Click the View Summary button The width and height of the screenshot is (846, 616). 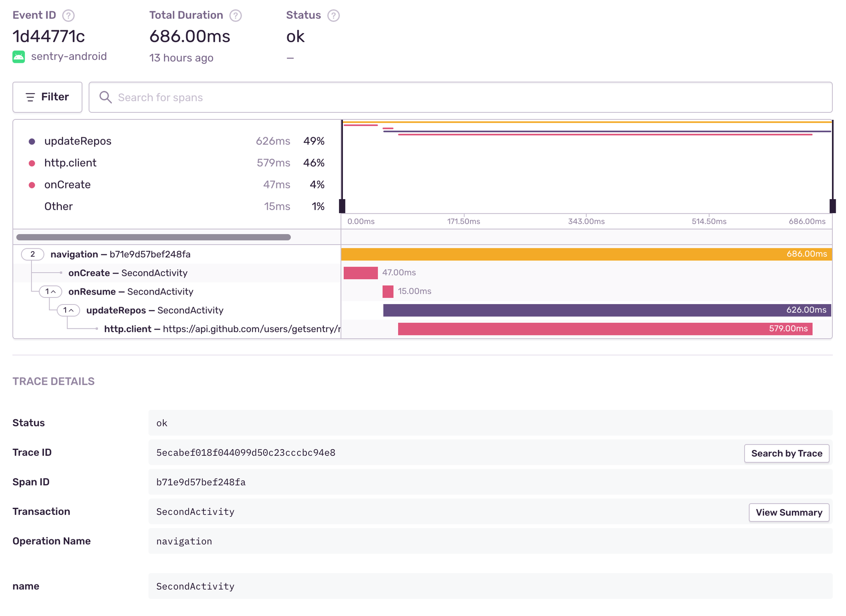[789, 512]
